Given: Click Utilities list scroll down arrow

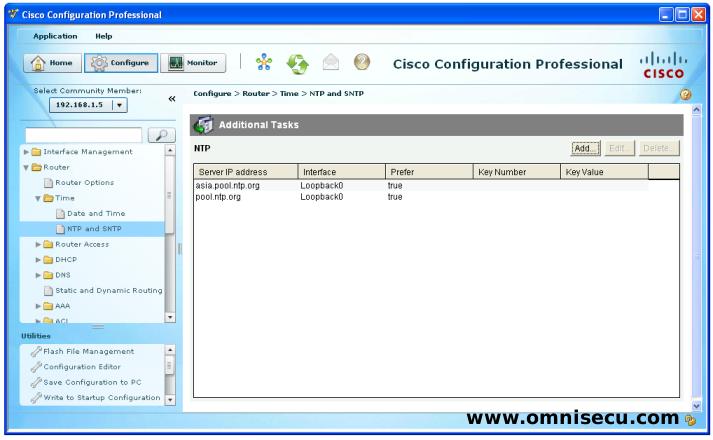Looking at the screenshot, I should [170, 400].
